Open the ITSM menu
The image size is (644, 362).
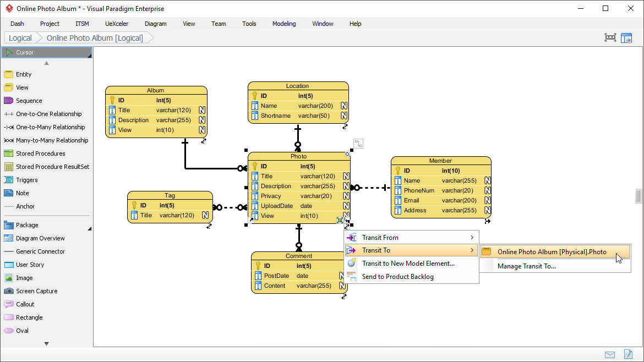click(82, 24)
